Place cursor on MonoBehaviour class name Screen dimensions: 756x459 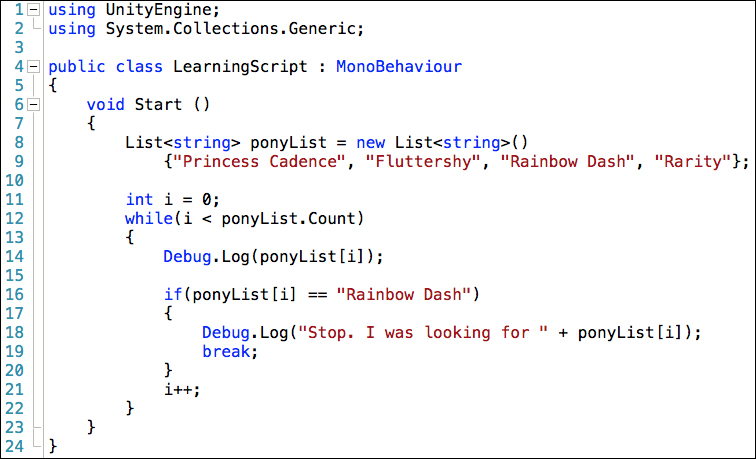coord(399,67)
